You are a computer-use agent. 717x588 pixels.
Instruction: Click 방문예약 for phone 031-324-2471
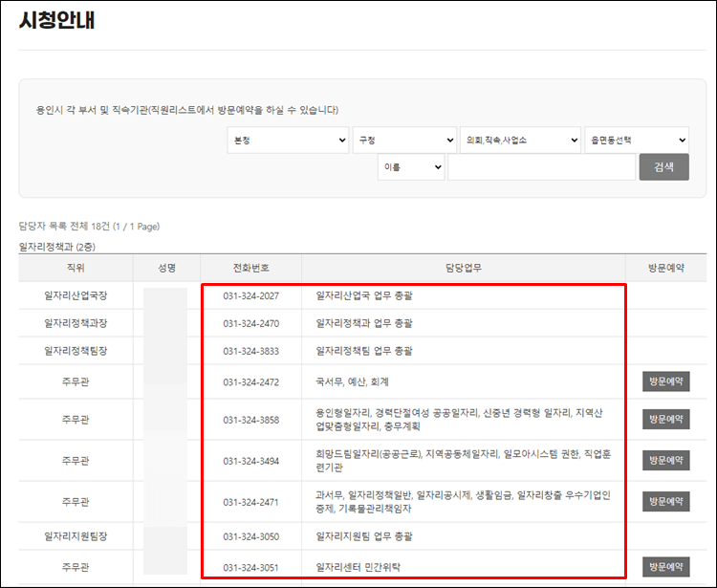(665, 502)
